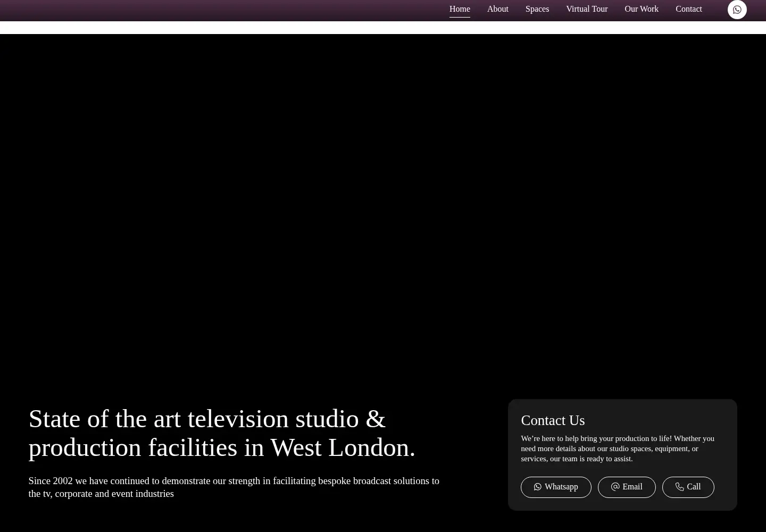Open the Our Work page
Screen dimensions: 766x532
point(642,9)
